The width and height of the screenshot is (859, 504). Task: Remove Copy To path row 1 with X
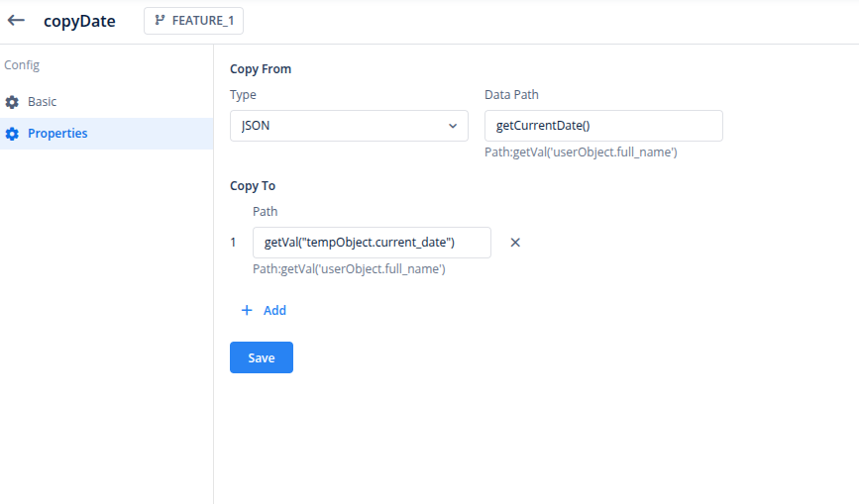click(515, 243)
